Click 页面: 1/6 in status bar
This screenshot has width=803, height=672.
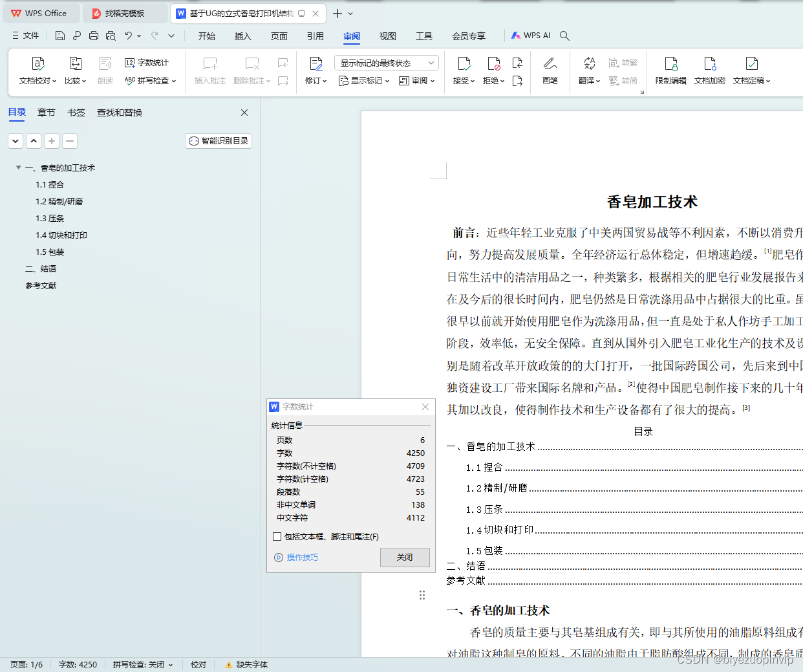tap(27, 664)
